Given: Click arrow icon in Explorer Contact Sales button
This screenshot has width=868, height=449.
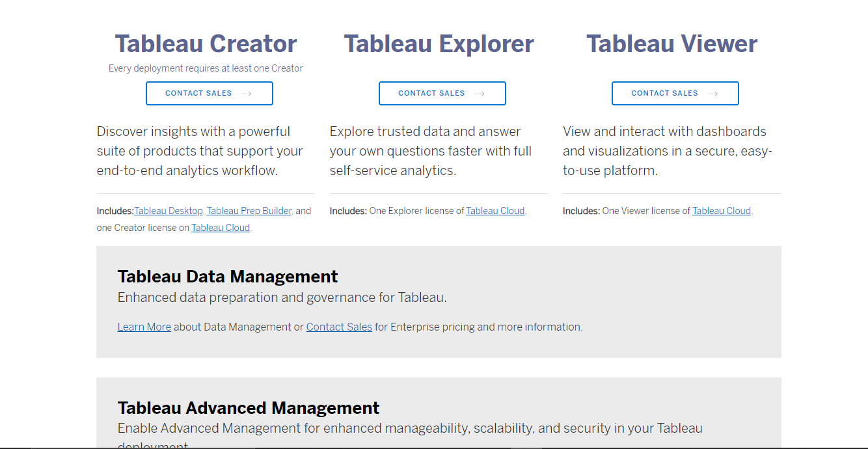Looking at the screenshot, I should (x=479, y=94).
